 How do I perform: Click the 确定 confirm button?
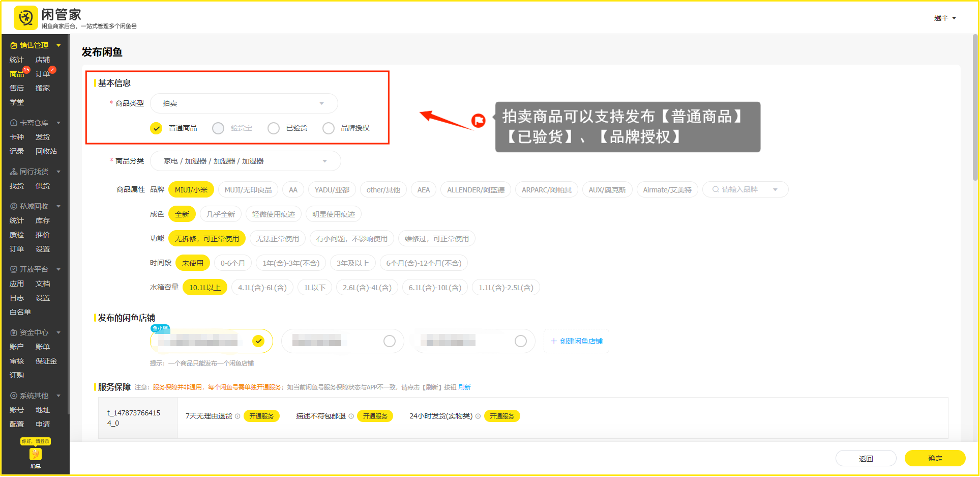(x=935, y=458)
